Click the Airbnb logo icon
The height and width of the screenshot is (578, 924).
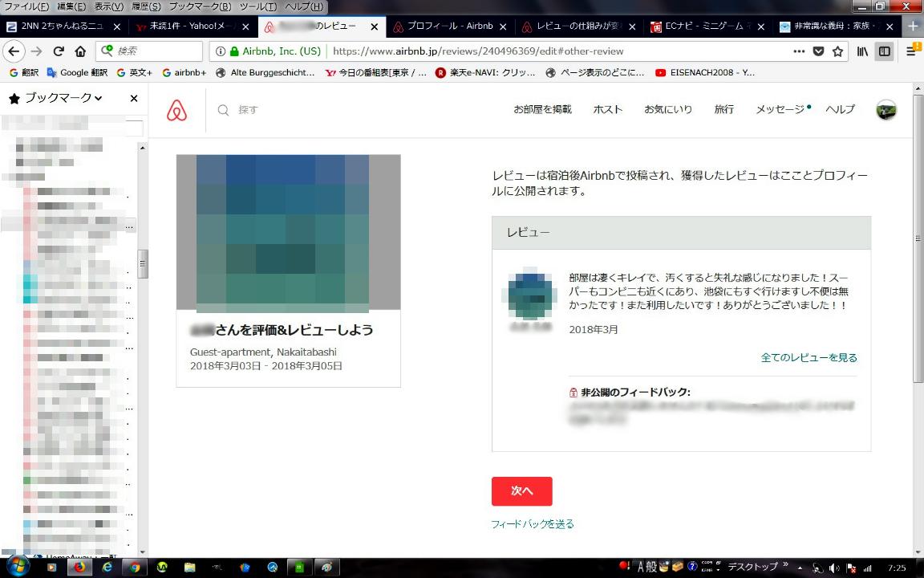176,110
